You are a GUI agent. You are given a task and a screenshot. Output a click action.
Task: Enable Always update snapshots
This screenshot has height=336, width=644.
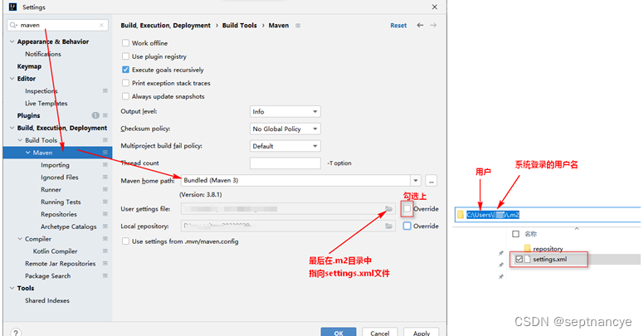[125, 96]
